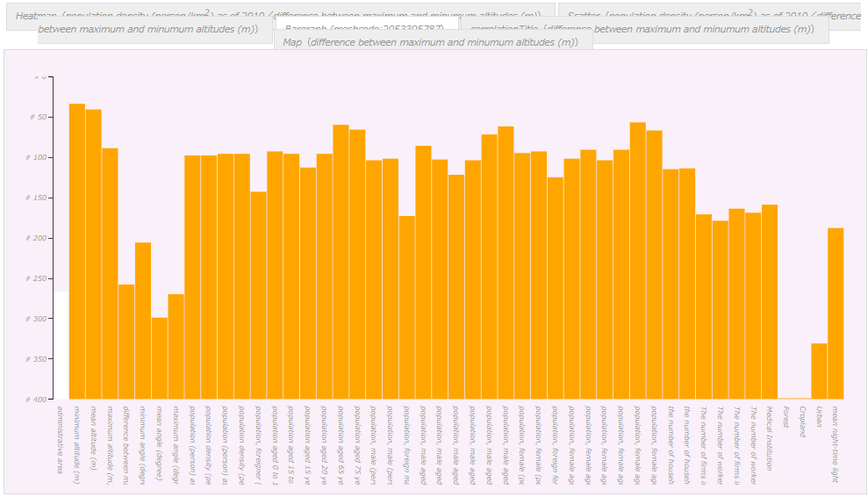Screen dimensions: 868x497
Task: Switch to the Scatter tab
Action: 711,16
